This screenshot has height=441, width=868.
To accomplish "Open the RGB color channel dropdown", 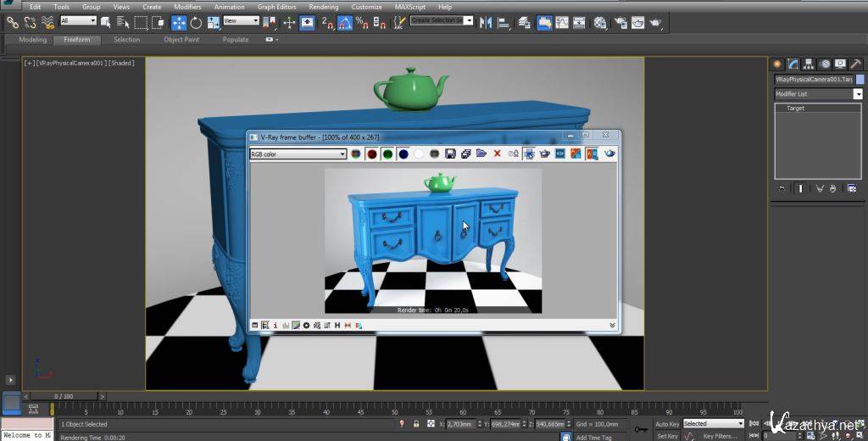I will (x=342, y=154).
